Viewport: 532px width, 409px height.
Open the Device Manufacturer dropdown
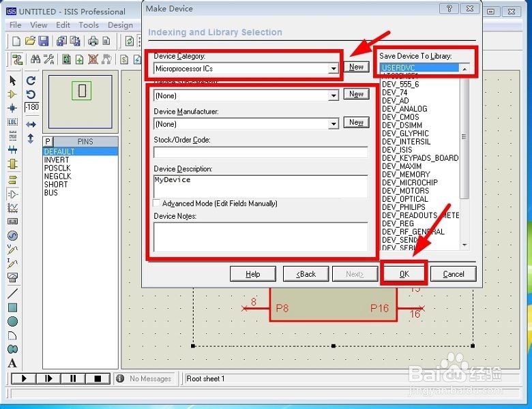(333, 124)
